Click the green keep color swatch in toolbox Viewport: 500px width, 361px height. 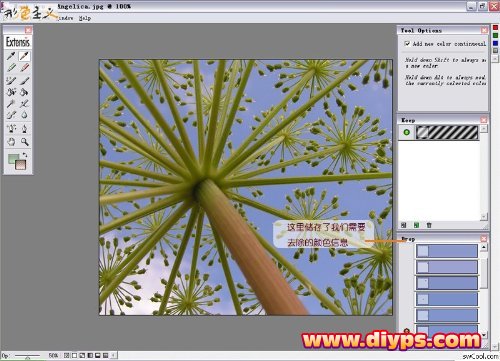13,159
